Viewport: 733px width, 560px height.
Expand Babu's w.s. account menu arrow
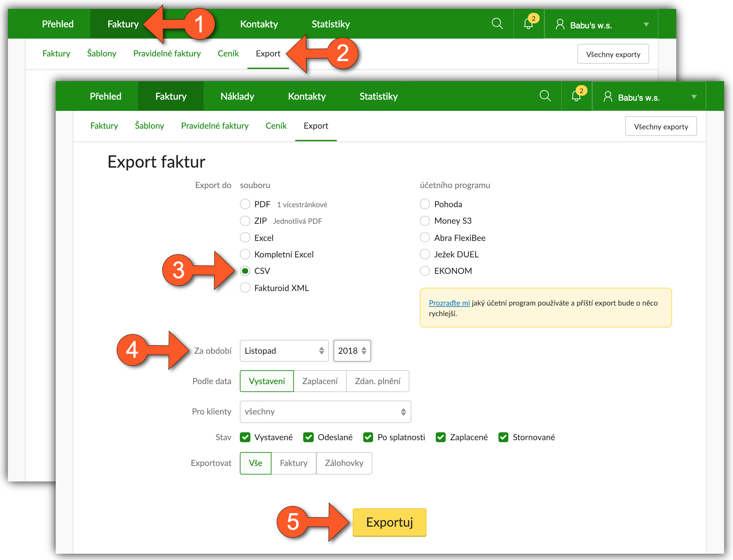(694, 97)
